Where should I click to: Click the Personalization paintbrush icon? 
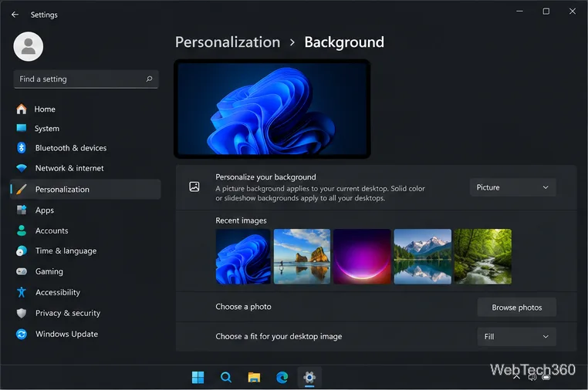[22, 189]
